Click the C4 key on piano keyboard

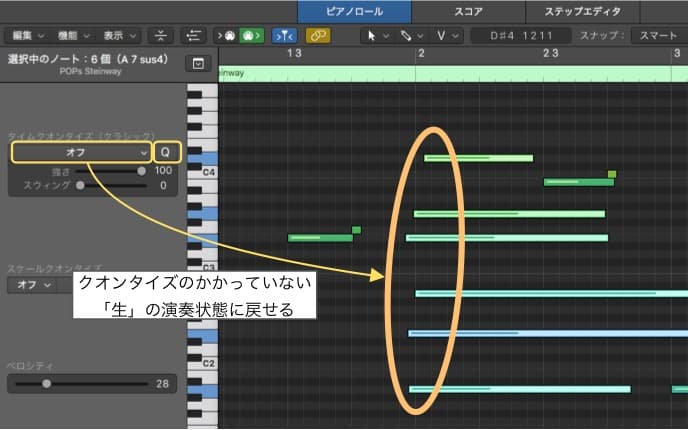(202, 172)
